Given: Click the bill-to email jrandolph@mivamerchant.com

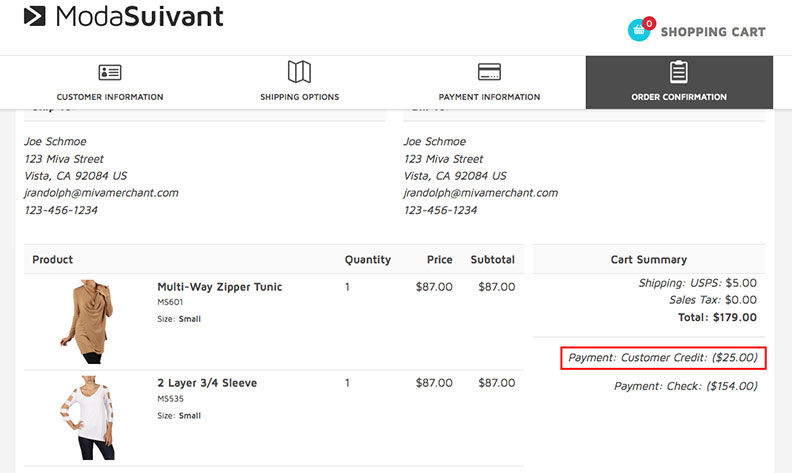Looking at the screenshot, I should tap(480, 193).
